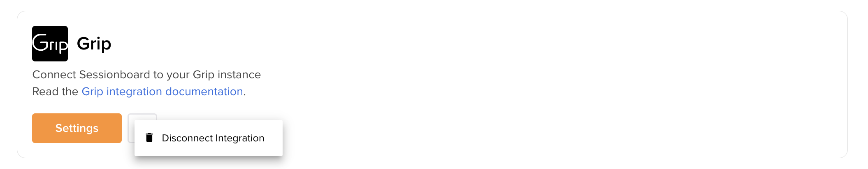The width and height of the screenshot is (868, 169).
Task: Click the black Grip logo icon
Action: coord(50,44)
